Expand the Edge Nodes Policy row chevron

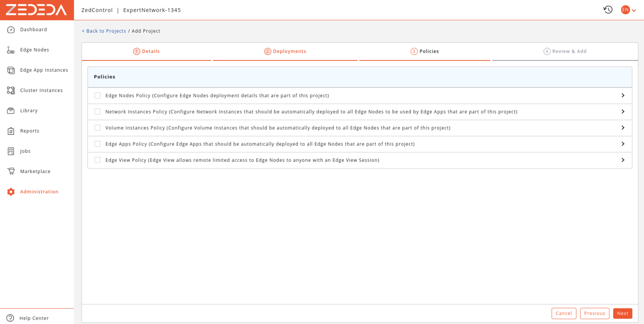click(x=623, y=95)
